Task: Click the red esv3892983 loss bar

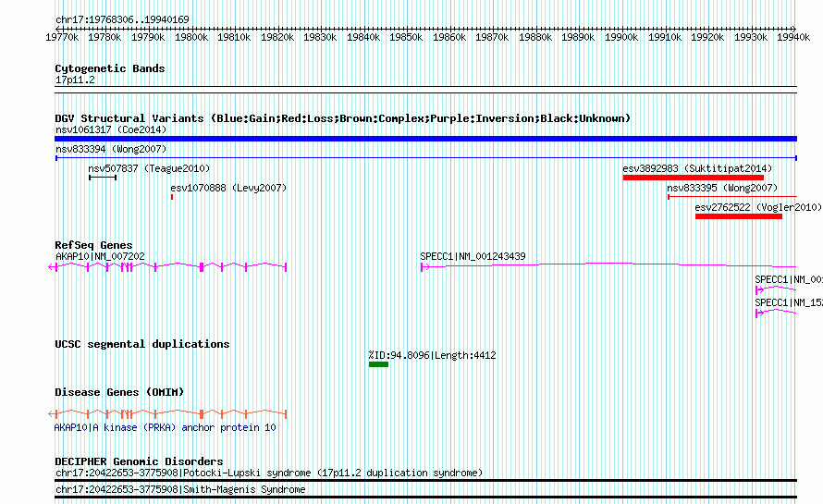Action: point(694,178)
